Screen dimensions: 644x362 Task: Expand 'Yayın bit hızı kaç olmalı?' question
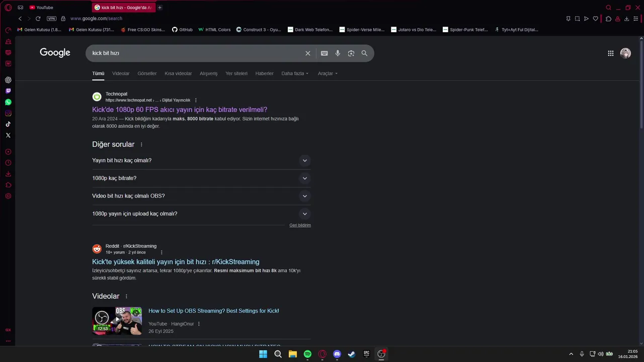pyautogui.click(x=201, y=160)
